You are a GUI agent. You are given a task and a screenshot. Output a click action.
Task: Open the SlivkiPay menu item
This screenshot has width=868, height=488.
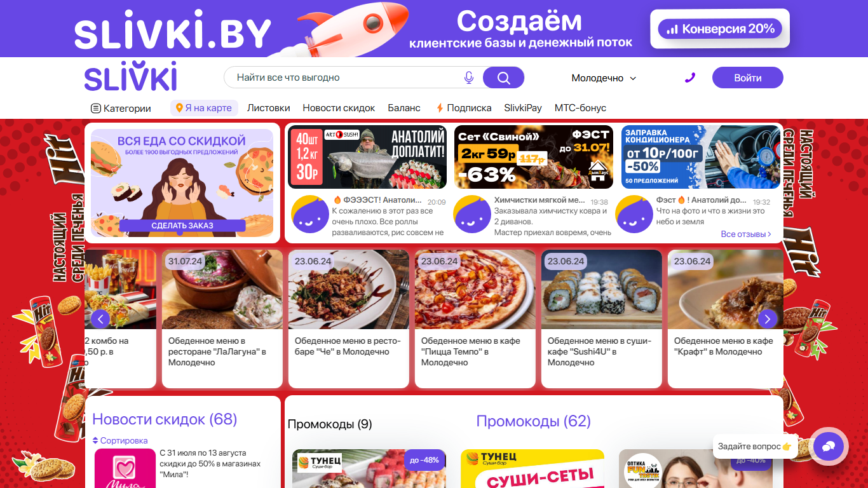523,108
